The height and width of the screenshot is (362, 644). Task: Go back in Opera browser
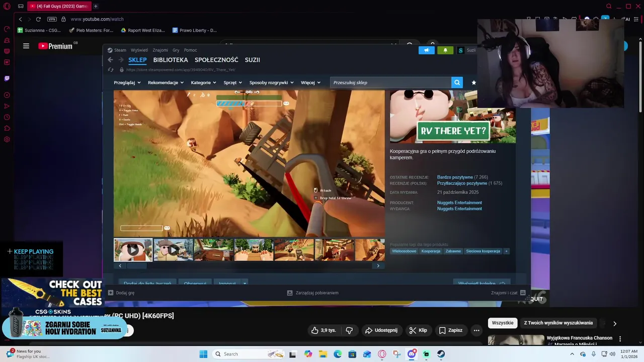[x=20, y=19]
